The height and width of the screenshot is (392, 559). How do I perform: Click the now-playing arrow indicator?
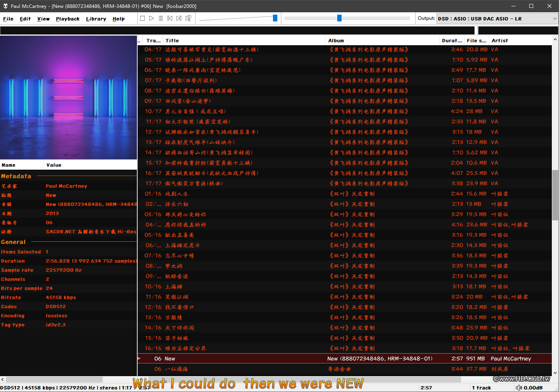[139, 358]
